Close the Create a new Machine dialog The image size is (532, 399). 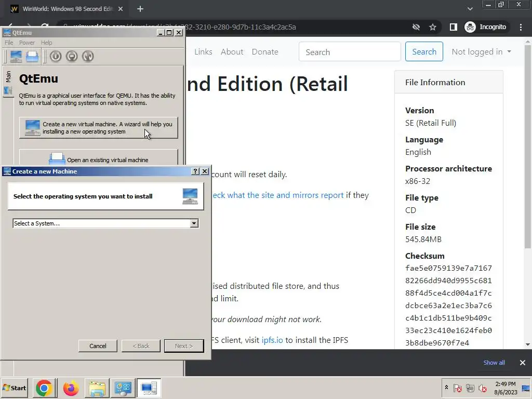(205, 171)
